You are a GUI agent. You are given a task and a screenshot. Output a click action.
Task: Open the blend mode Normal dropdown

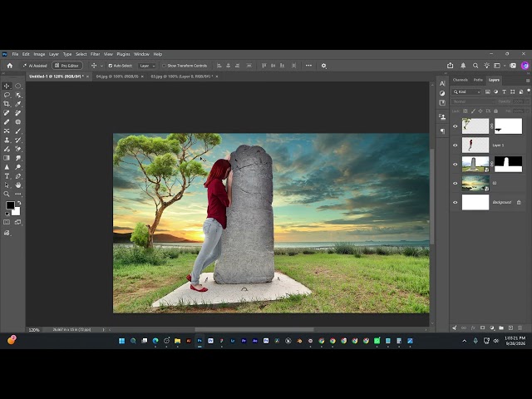[x=473, y=101]
